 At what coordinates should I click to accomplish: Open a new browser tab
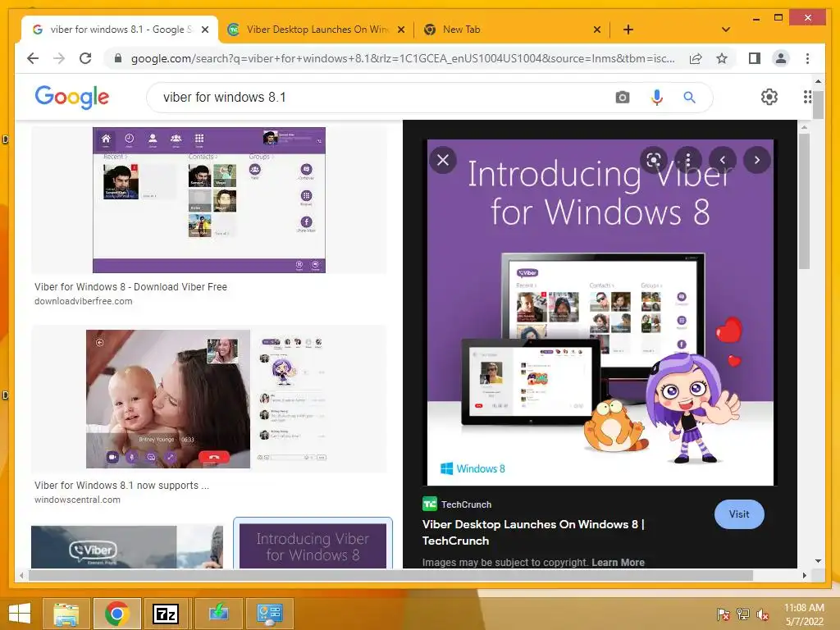(x=628, y=30)
